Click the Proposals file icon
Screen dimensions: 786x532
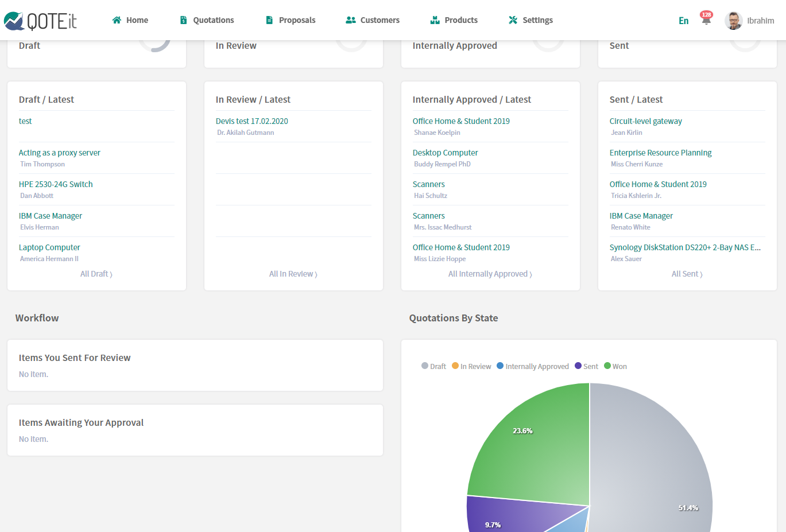[x=269, y=20]
